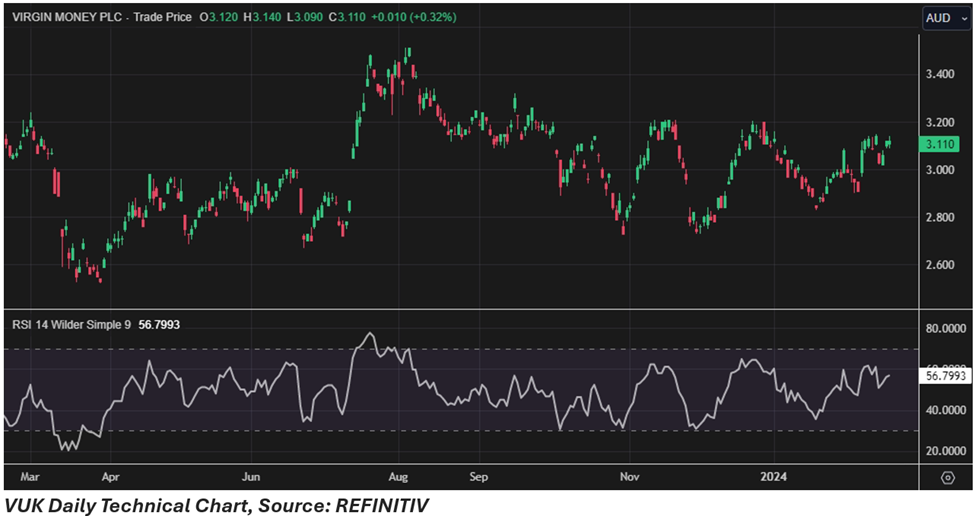
Task: Click the Sep label on time axis
Action: click(479, 477)
